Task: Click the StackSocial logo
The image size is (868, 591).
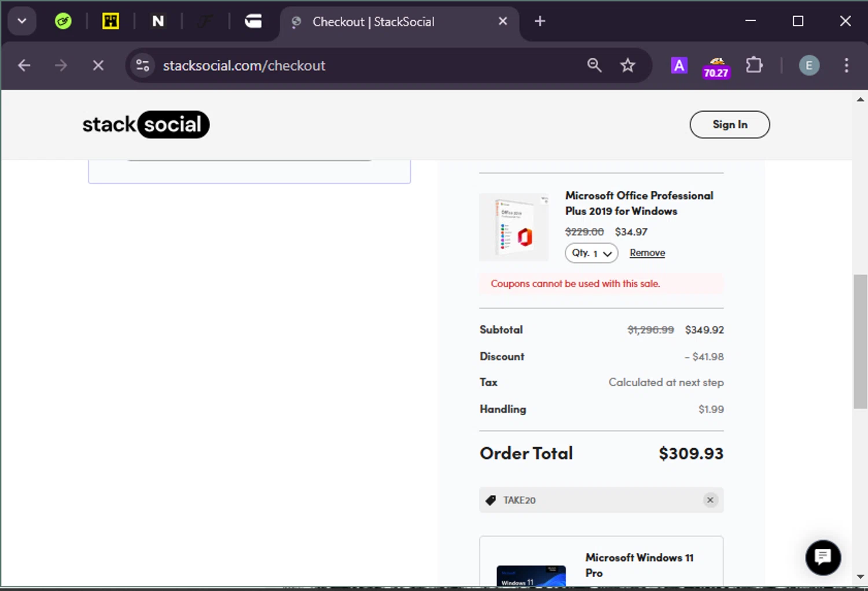Action: click(x=146, y=124)
